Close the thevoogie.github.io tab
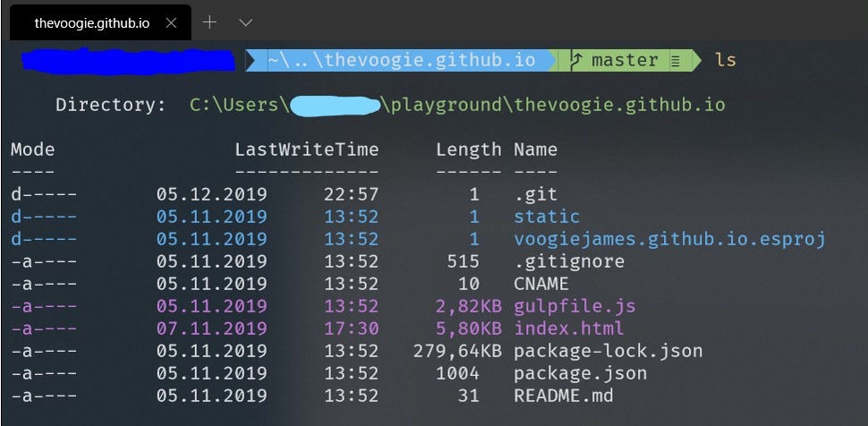868x426 pixels. tap(171, 22)
